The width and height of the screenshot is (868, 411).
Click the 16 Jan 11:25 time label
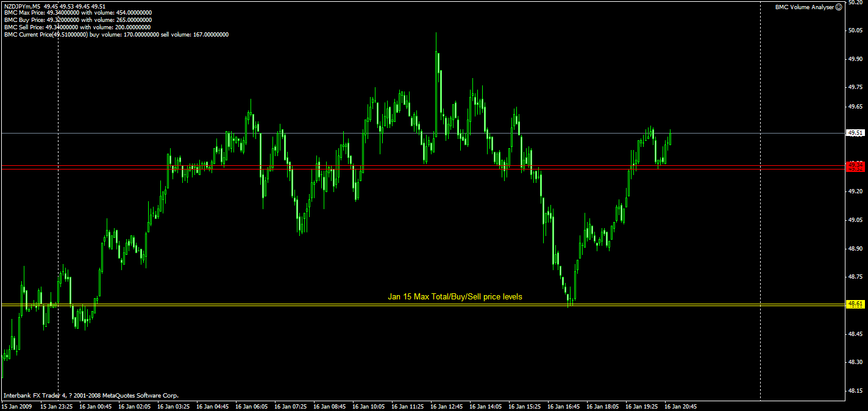coord(408,406)
